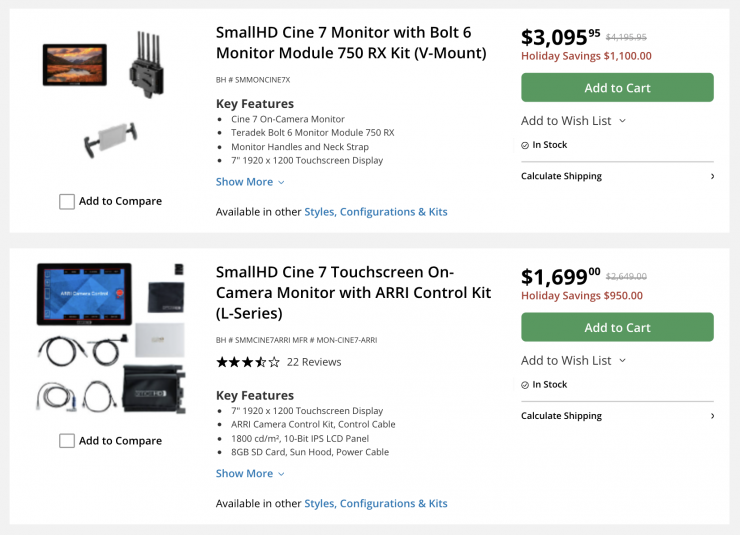The width and height of the screenshot is (740, 535).
Task: Read the 22 Reviews for ARRI kit
Action: pos(314,362)
